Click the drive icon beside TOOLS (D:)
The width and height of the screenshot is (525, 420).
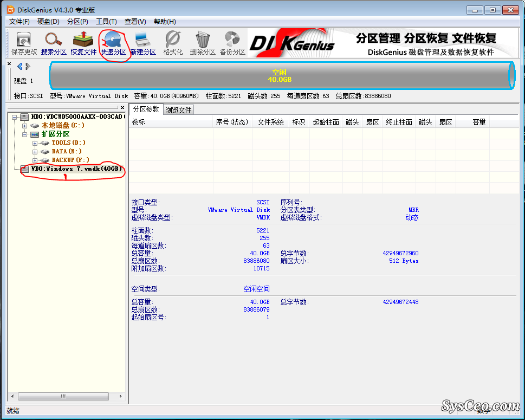click(x=44, y=143)
